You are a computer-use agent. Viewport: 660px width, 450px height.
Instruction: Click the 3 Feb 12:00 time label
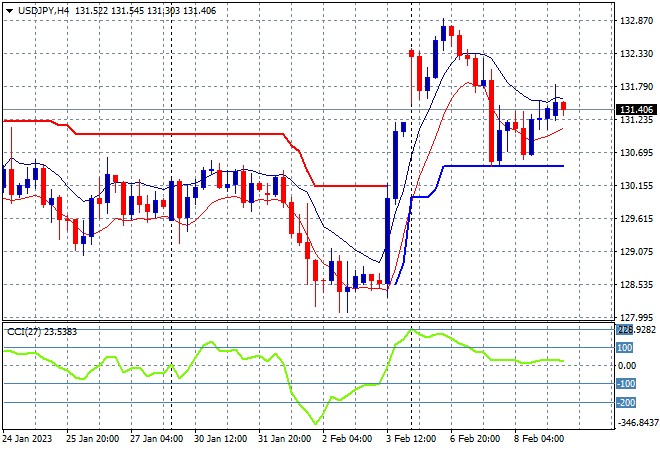[411, 439]
